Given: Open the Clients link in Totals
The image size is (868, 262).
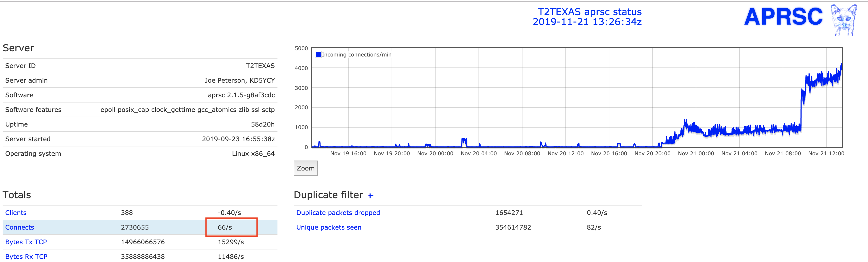Looking at the screenshot, I should [16, 213].
